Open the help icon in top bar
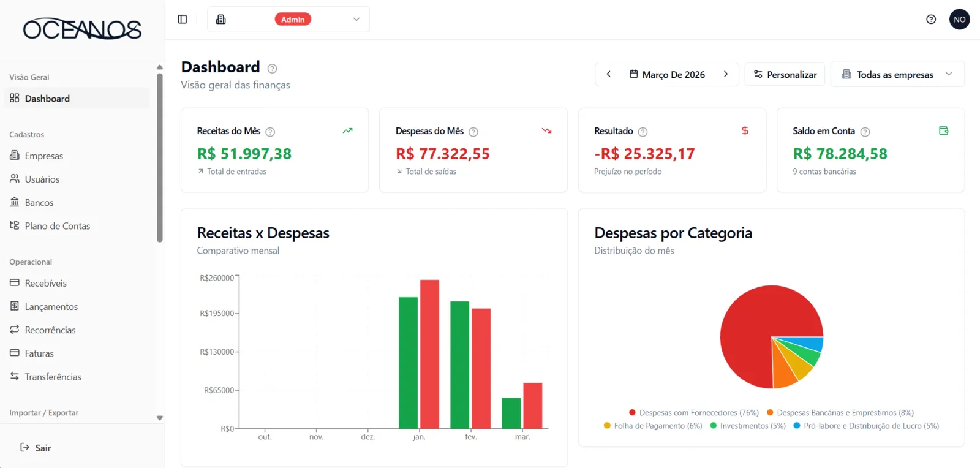This screenshot has height=468, width=980. click(x=931, y=20)
